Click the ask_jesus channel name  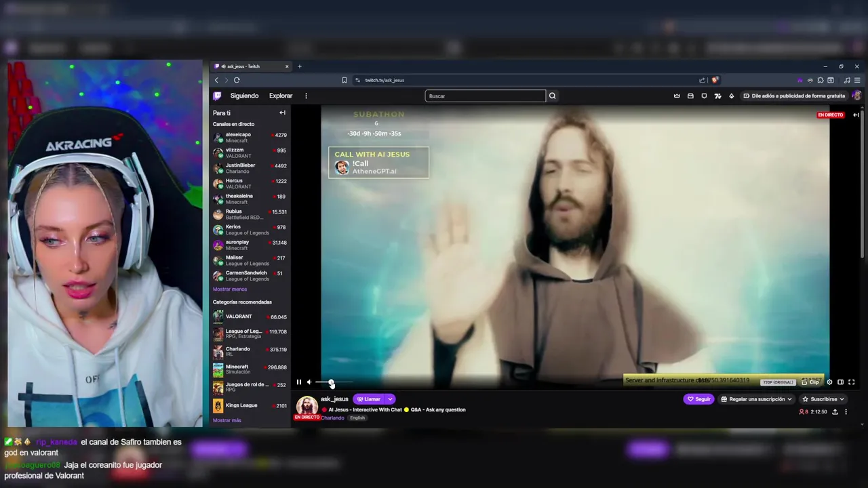tap(334, 399)
